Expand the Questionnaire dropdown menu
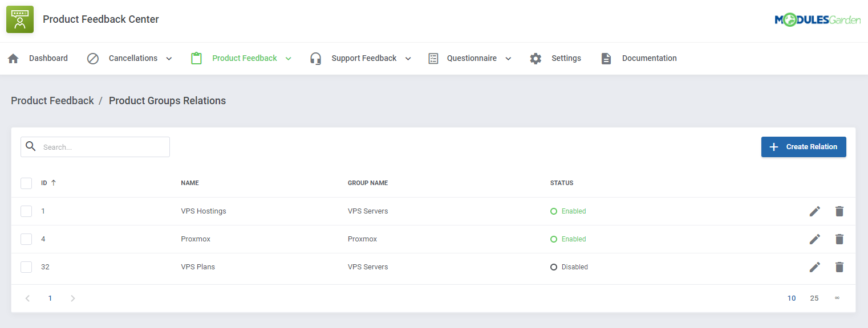868x328 pixels. click(508, 58)
